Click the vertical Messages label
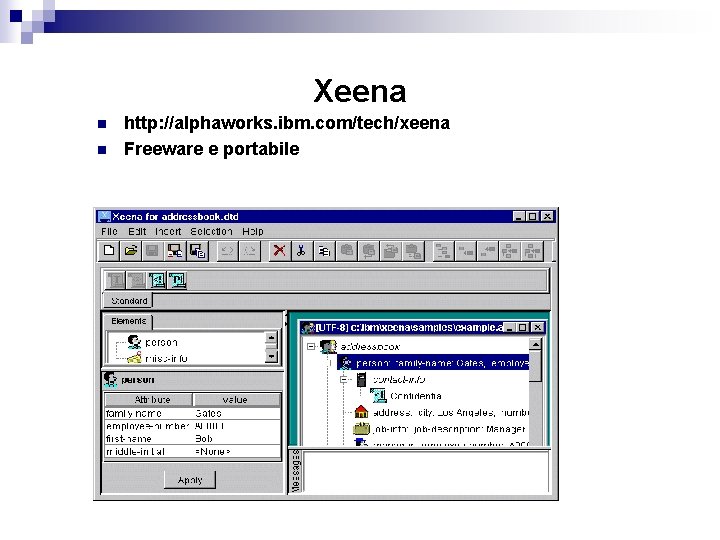Image resolution: width=720 pixels, height=540 pixels. [296, 471]
